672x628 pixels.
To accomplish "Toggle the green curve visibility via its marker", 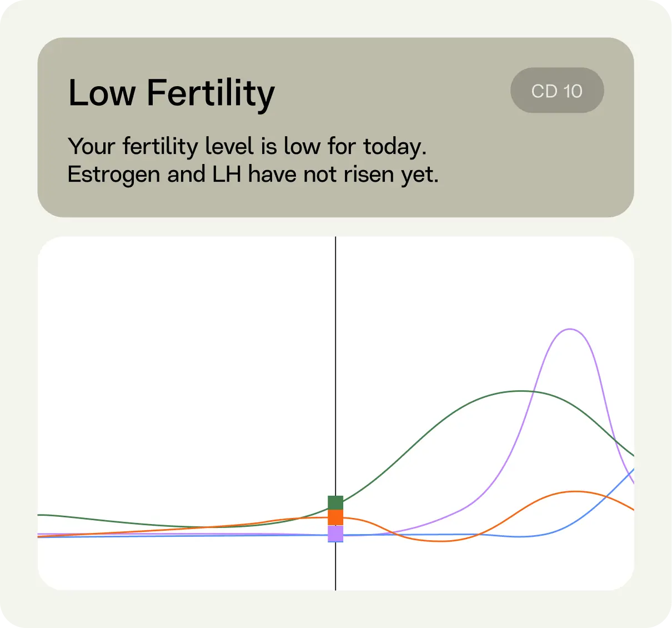I will tap(335, 503).
